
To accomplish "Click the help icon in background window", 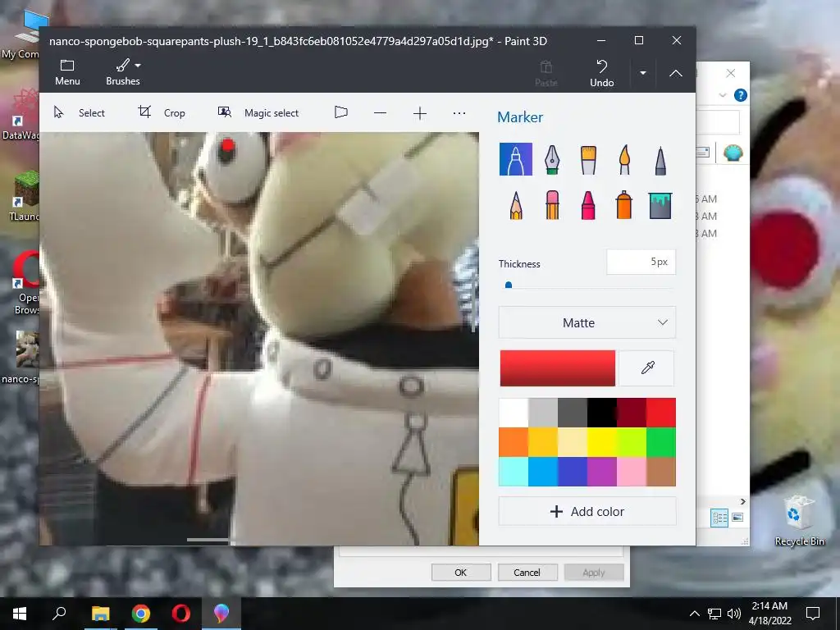I will (x=741, y=95).
